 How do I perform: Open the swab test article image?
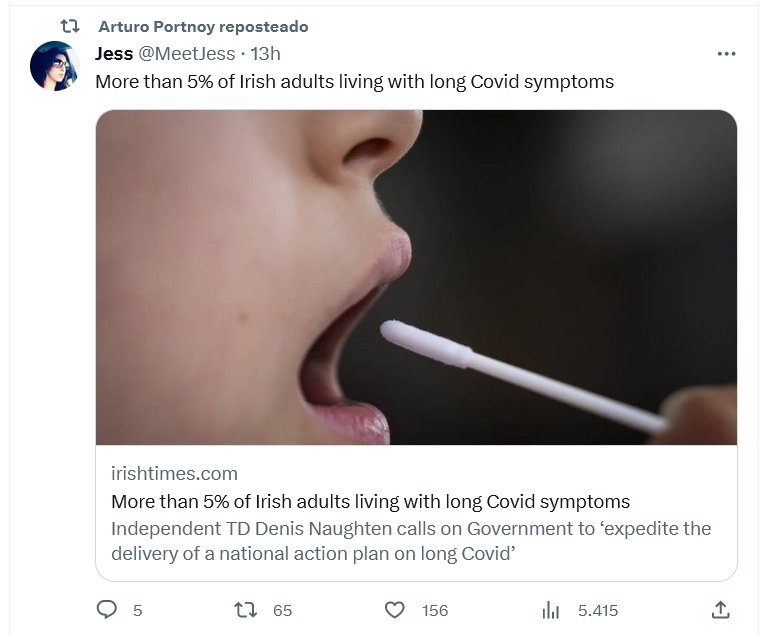click(x=416, y=277)
